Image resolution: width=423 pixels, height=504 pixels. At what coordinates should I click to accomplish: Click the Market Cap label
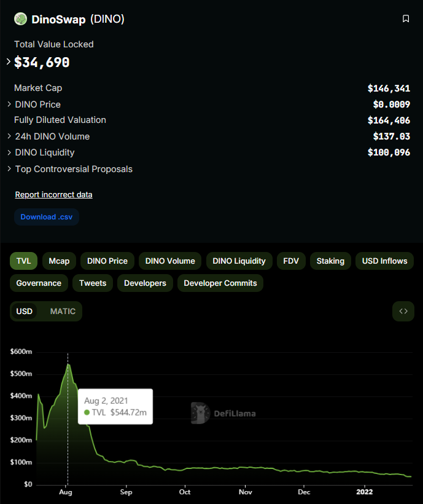point(38,88)
